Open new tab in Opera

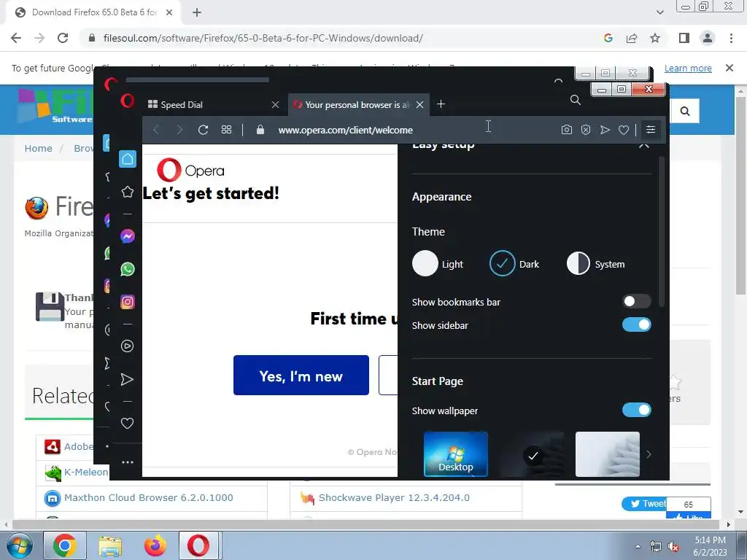(441, 104)
